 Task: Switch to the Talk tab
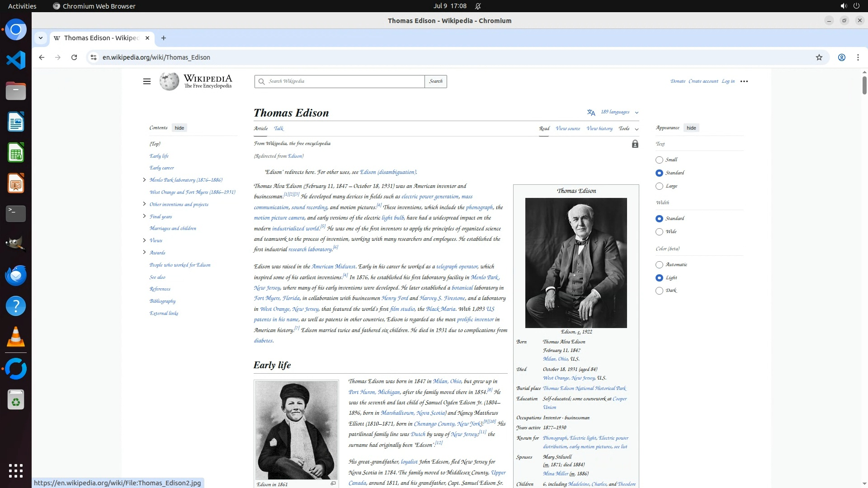click(278, 128)
